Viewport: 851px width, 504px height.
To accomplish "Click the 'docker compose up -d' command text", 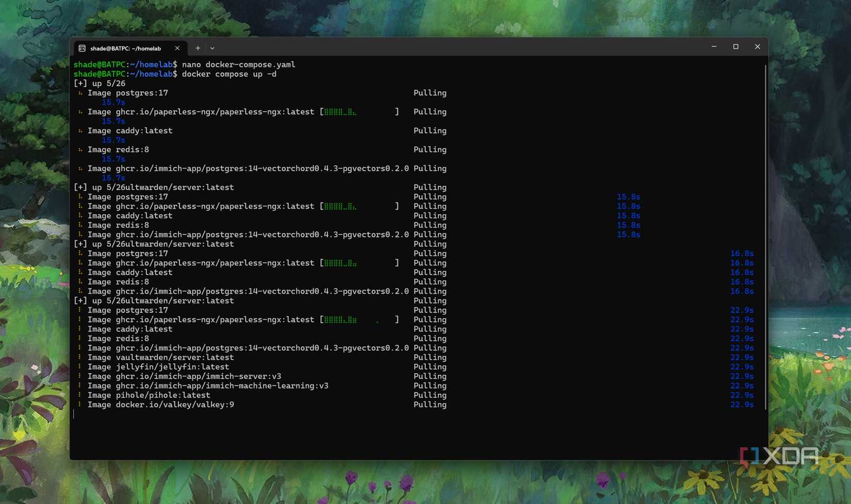I will 229,74.
